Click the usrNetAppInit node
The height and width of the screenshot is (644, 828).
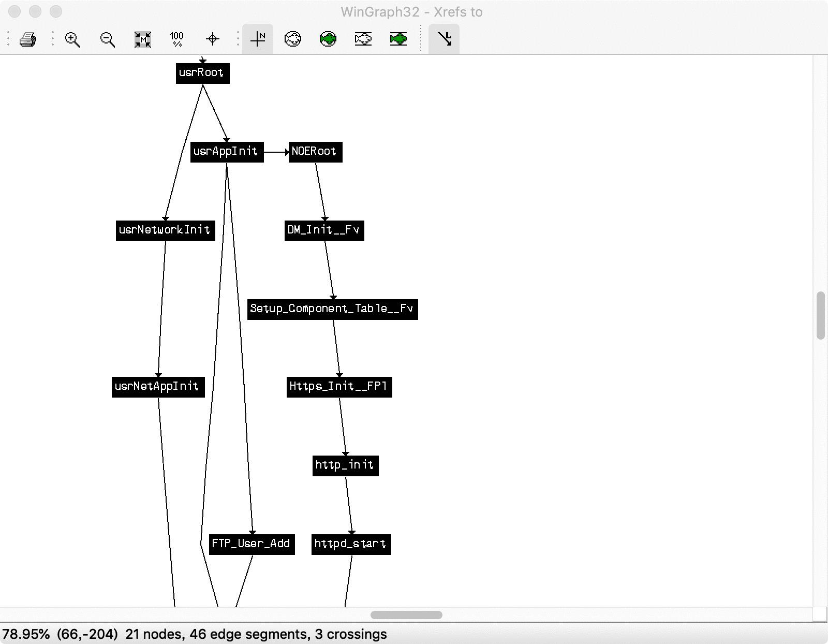[x=158, y=387]
